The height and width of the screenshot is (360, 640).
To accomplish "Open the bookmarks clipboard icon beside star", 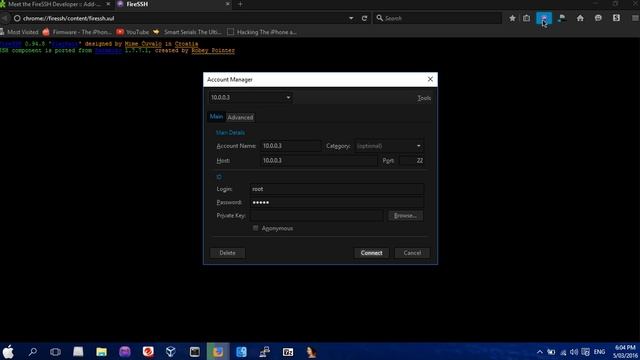I will 527,18.
